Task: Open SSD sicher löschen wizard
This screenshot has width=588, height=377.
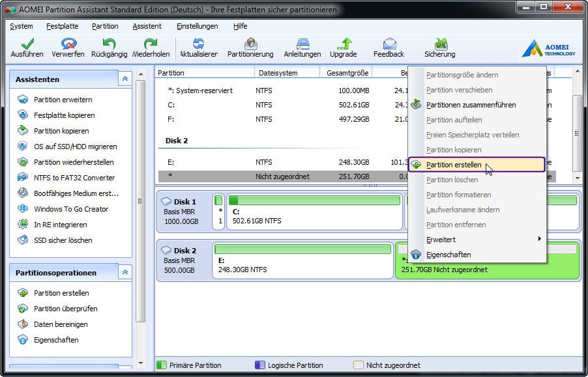Action: (55, 240)
